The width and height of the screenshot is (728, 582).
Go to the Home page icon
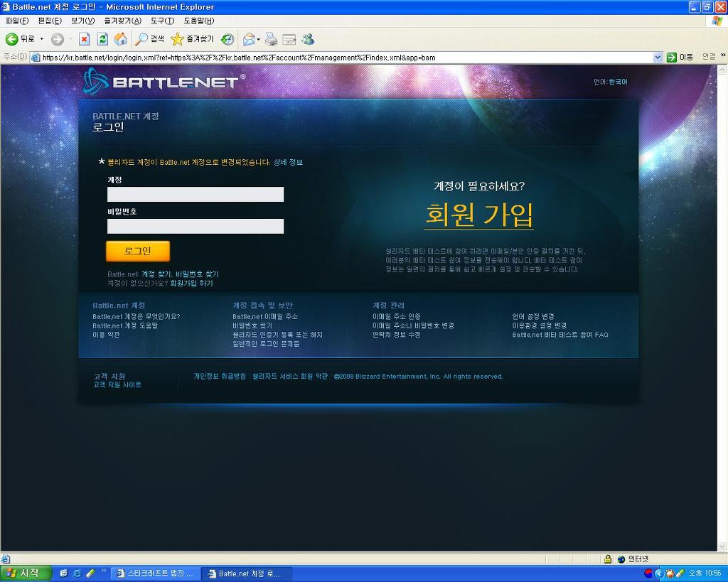click(120, 40)
